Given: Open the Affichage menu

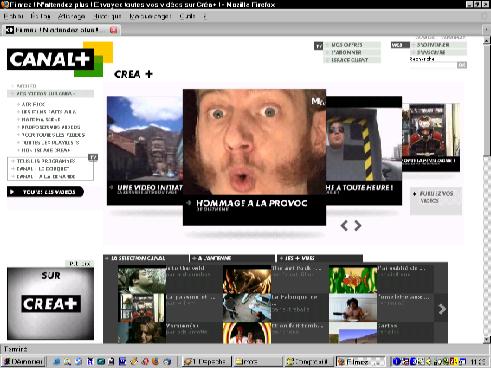Looking at the screenshot, I should tap(71, 16).
